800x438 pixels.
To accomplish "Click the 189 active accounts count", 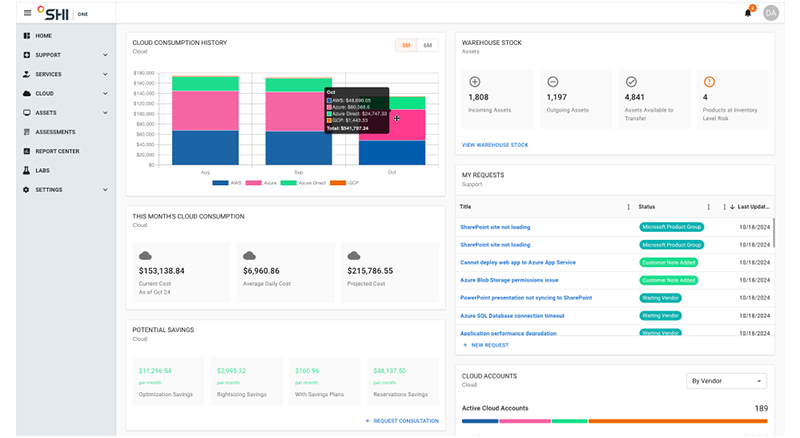I will pos(761,408).
